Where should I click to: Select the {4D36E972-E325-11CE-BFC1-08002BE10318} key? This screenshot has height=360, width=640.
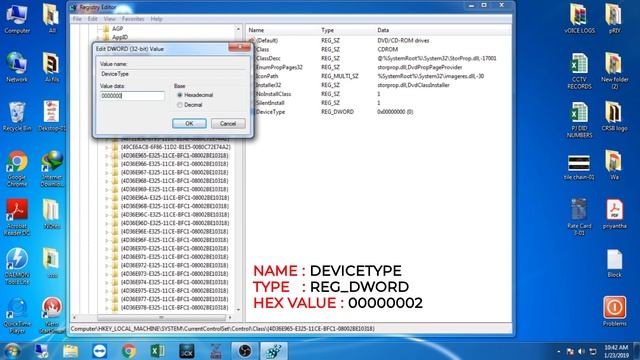click(175, 265)
